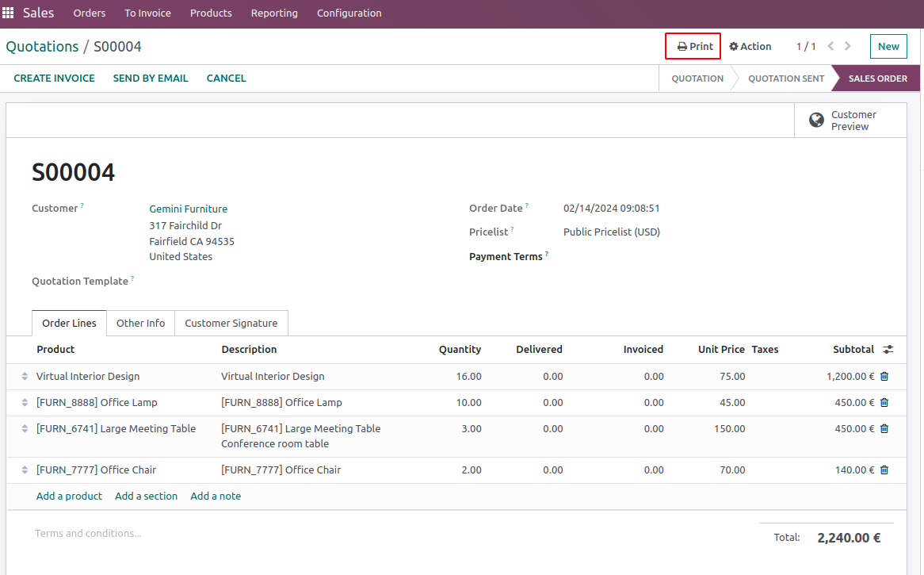The height and width of the screenshot is (575, 924).
Task: Open the Reporting menu
Action: pos(274,13)
